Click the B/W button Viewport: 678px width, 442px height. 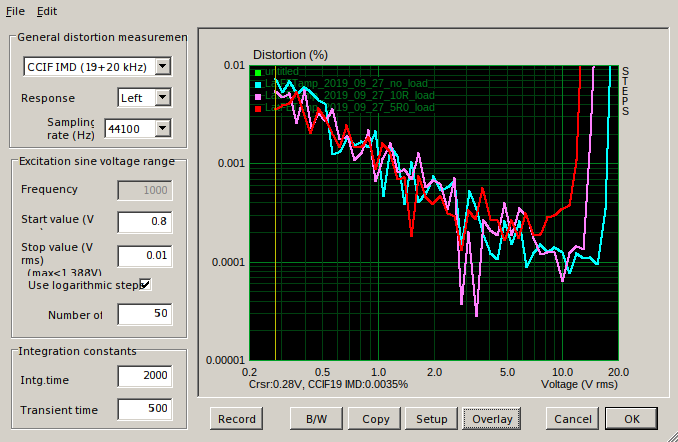pos(316,419)
